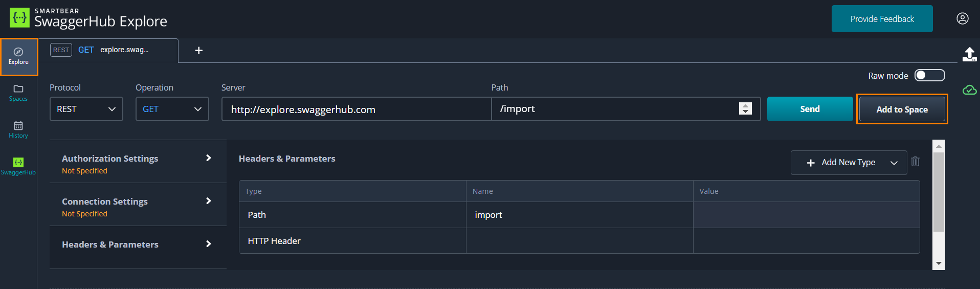
Task: Select the GET explore.swag request tab
Action: [114, 50]
